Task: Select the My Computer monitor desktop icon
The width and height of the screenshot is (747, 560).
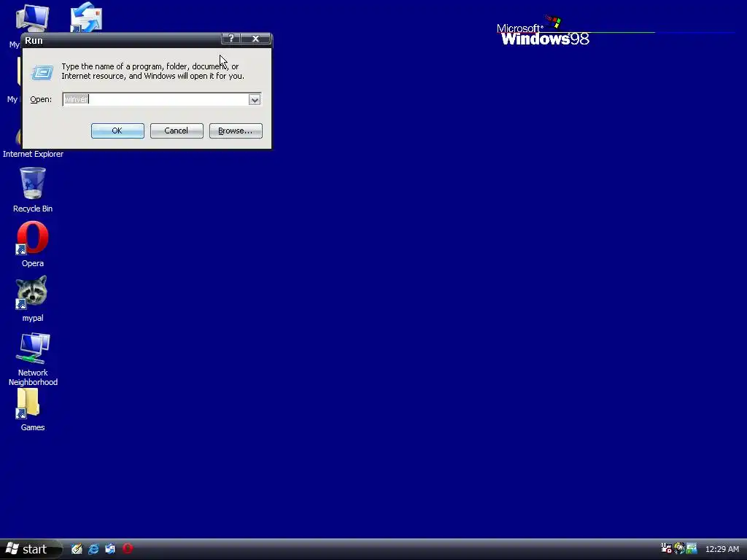Action: pyautogui.click(x=32, y=18)
